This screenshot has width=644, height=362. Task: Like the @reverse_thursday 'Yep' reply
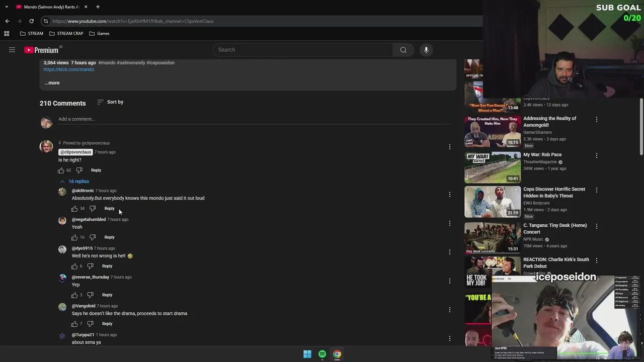[x=74, y=295]
